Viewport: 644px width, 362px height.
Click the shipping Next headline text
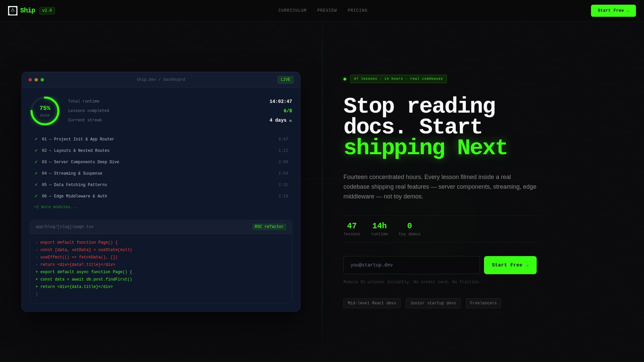click(x=425, y=148)
